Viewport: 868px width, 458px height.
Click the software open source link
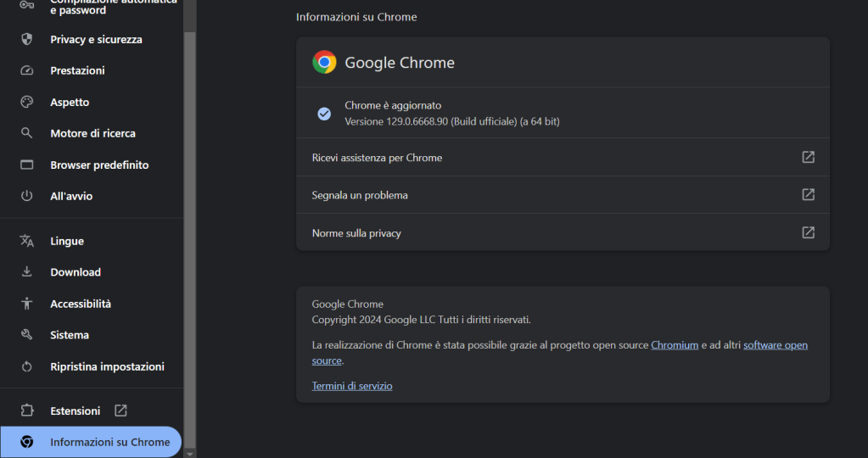775,345
